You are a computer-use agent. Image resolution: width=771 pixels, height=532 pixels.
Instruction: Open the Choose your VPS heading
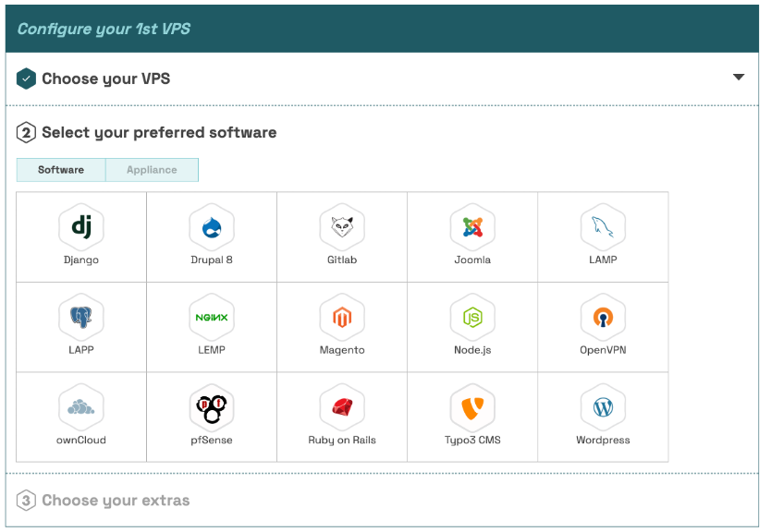[105, 79]
